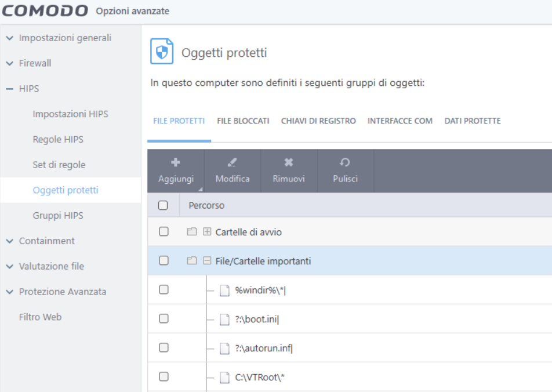Click the %windir% file icon
Viewport: 552px width, 392px height.
224,291
